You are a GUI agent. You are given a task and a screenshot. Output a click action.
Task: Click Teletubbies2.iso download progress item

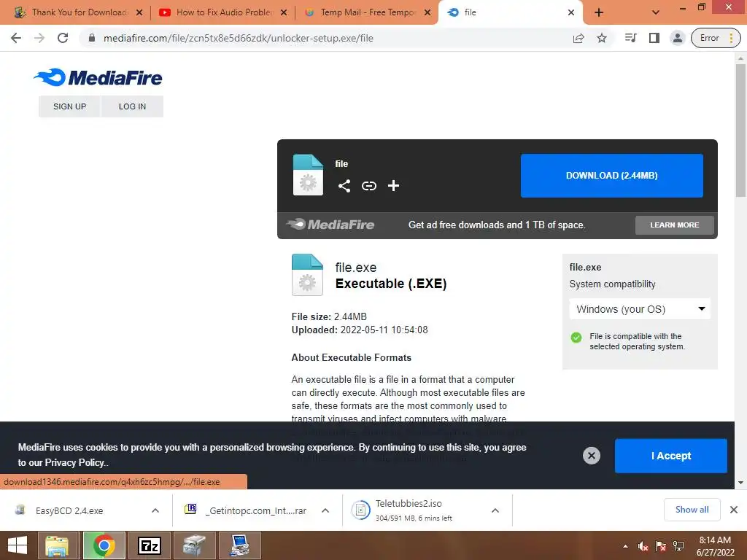point(414,510)
